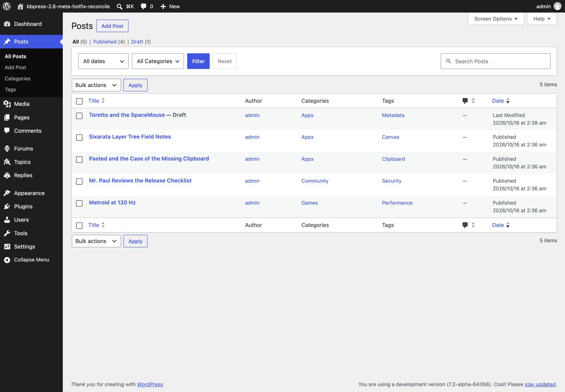Toggle the select-all checkbox in header

(79, 101)
